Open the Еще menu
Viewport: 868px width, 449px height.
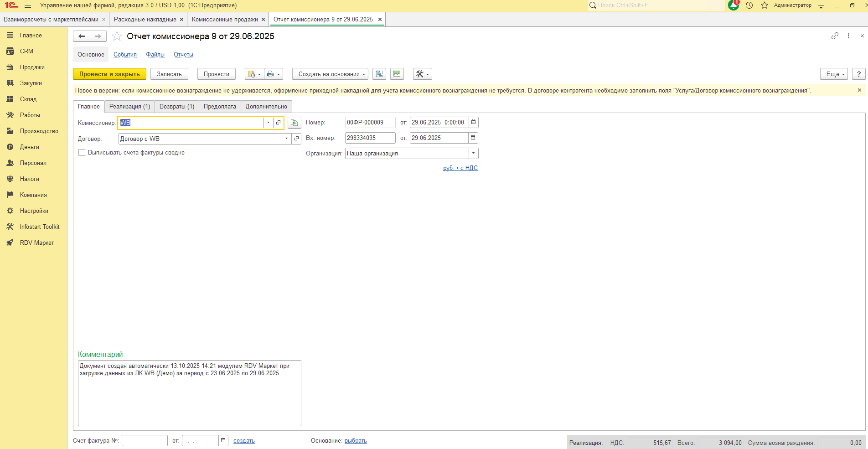point(834,74)
